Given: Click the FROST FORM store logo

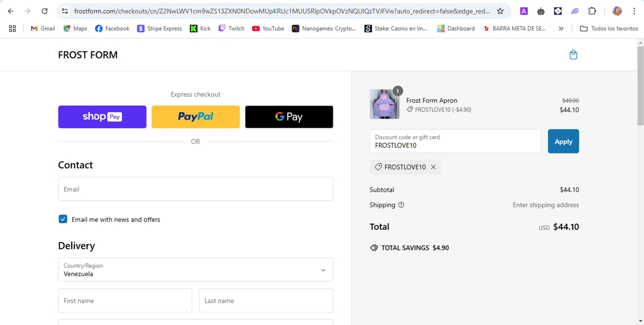Looking at the screenshot, I should 88,55.
